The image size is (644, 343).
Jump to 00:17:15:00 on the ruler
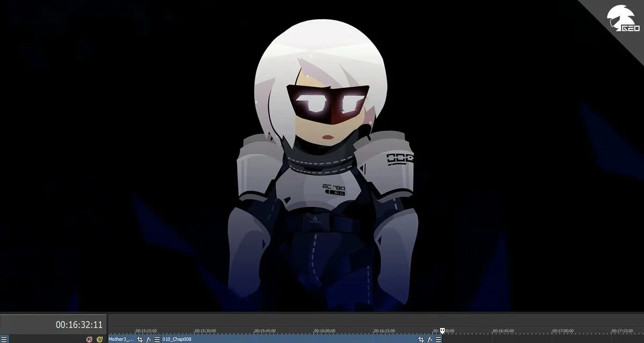(623, 331)
